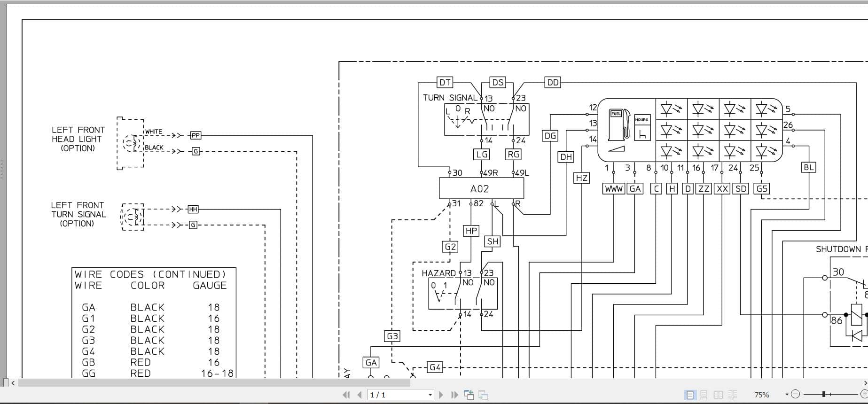Click the G5 wire label box
The height and width of the screenshot is (404, 868).
[761, 189]
